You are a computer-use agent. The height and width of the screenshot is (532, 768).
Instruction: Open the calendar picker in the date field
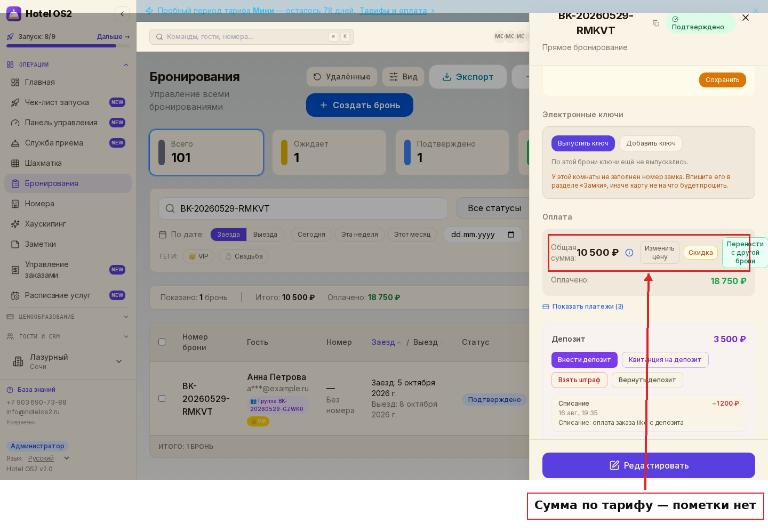(x=511, y=235)
